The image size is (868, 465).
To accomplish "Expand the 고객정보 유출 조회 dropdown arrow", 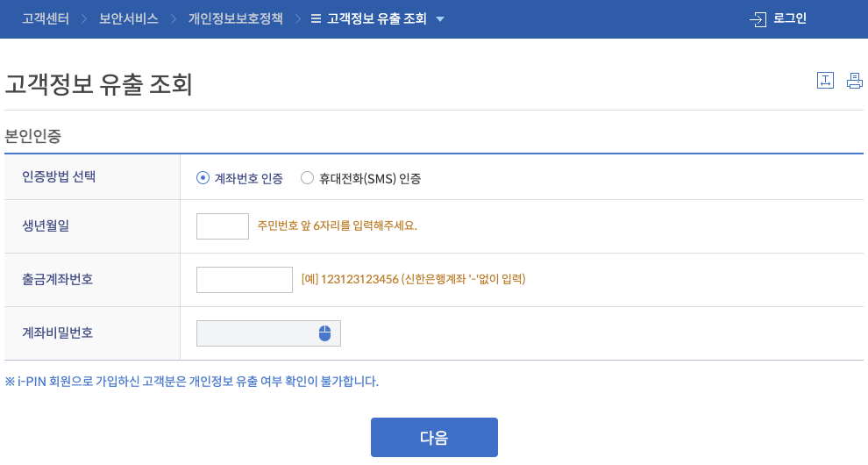I will pyautogui.click(x=440, y=18).
